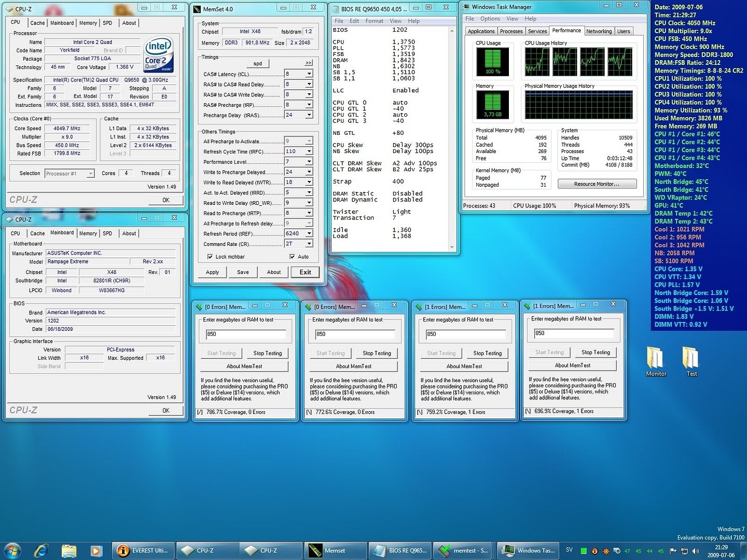This screenshot has height=560, width=747.
Task: Open the Monitor folder on desktop
Action: (x=656, y=361)
